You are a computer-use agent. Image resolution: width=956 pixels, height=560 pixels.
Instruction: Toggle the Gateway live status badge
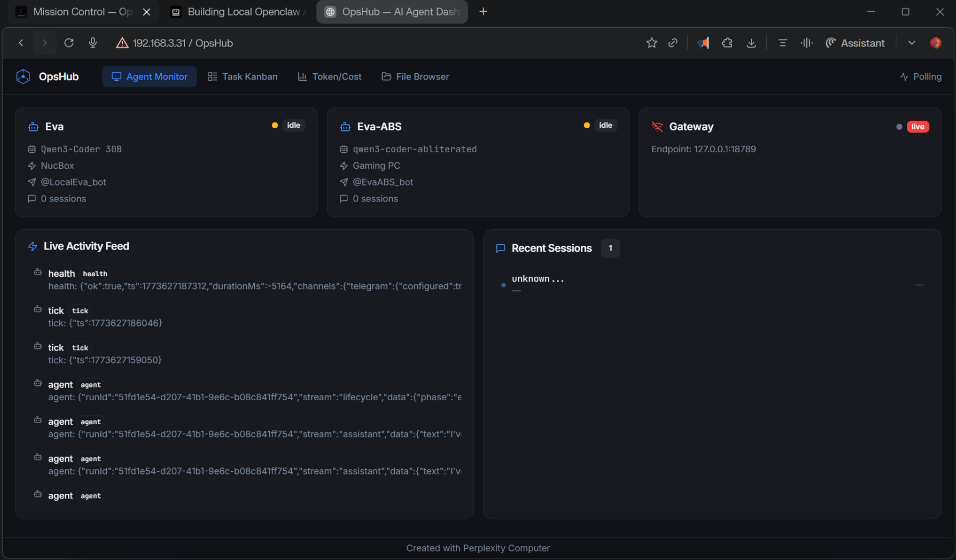[918, 127]
